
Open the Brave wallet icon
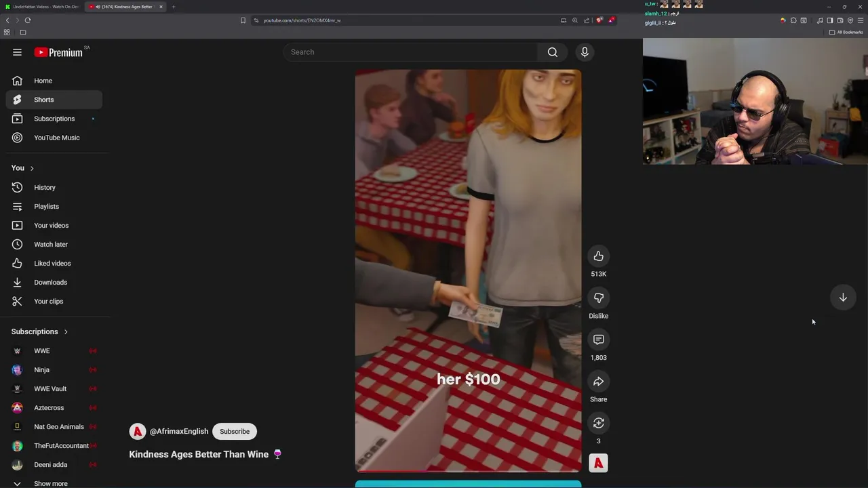pyautogui.click(x=840, y=20)
